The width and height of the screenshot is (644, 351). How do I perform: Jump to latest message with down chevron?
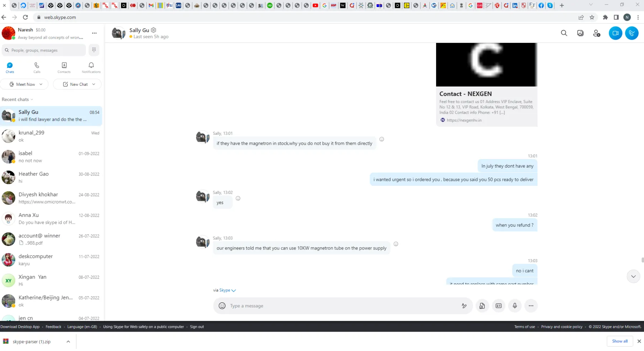click(x=633, y=276)
